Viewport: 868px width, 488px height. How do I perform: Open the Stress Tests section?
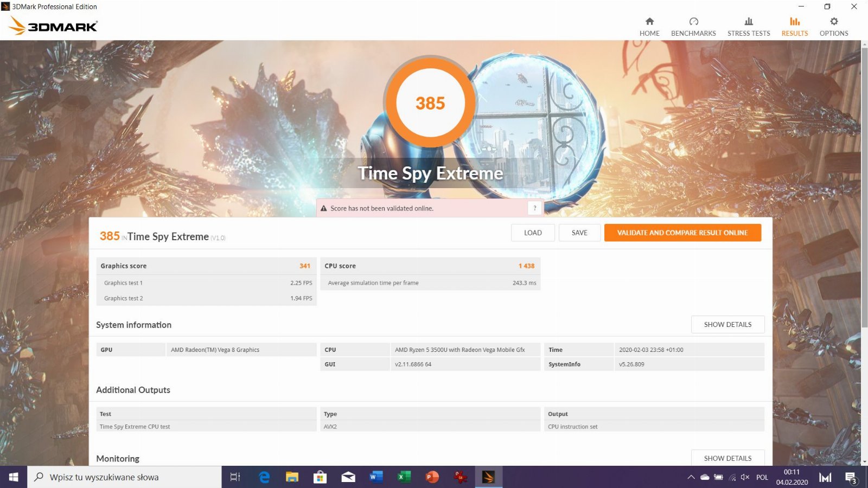click(749, 27)
